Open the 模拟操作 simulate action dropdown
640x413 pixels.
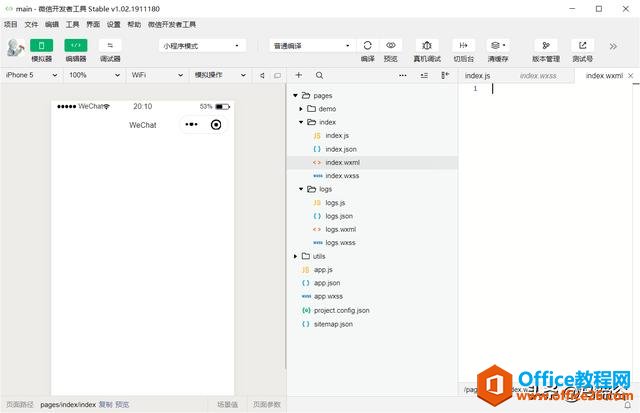pyautogui.click(x=220, y=75)
